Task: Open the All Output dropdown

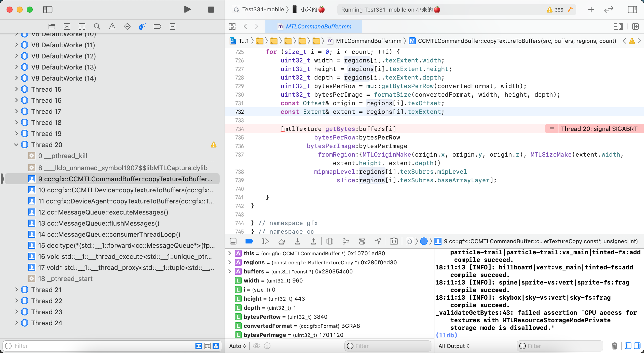Action: [454, 346]
